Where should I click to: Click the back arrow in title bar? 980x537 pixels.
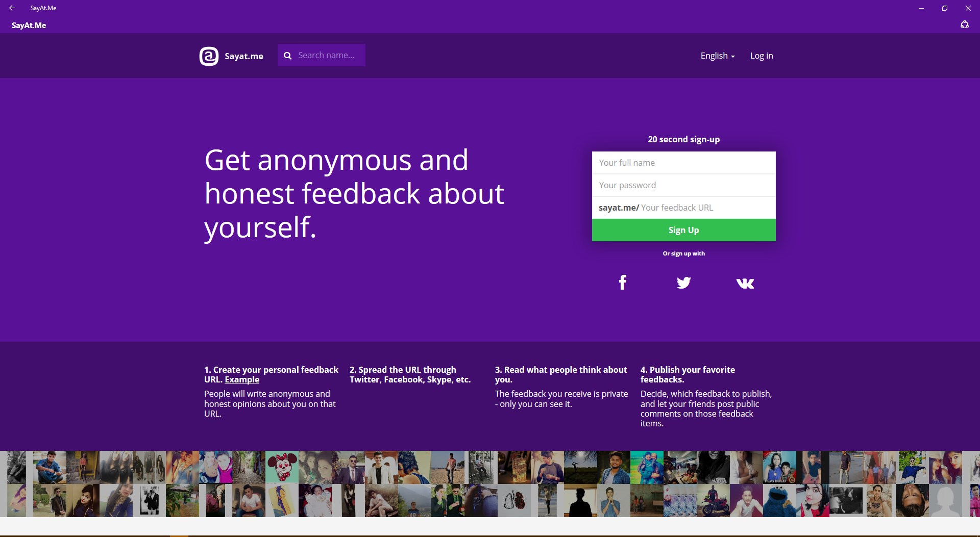click(x=12, y=8)
